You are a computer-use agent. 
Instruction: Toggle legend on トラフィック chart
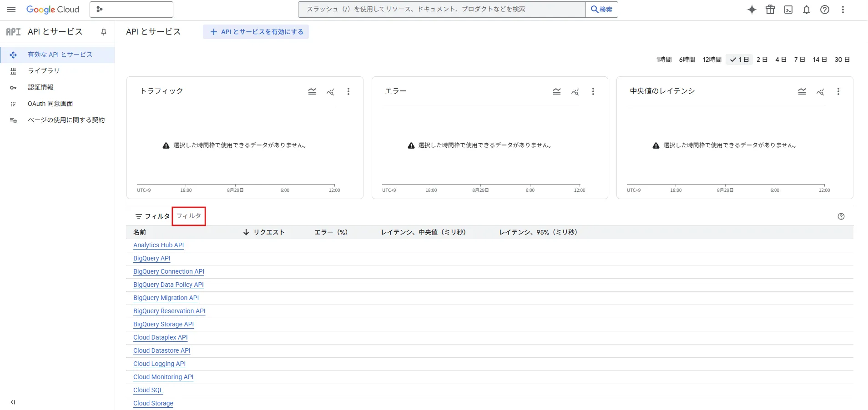[x=312, y=91]
